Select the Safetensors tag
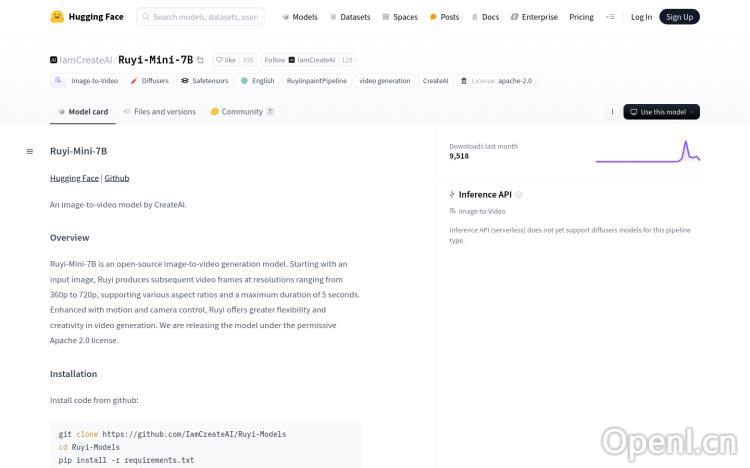This screenshot has height=468, width=750. pyautogui.click(x=205, y=81)
